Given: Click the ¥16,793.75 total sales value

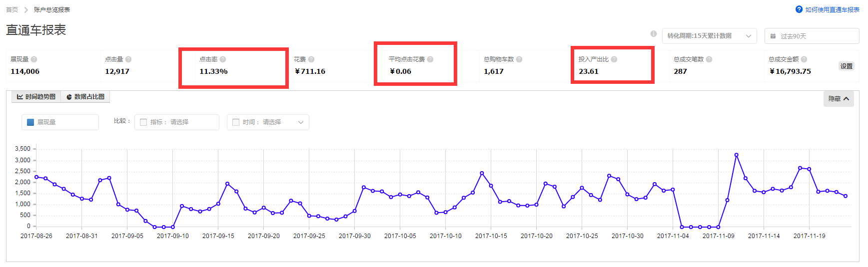Looking at the screenshot, I should click(x=790, y=71).
